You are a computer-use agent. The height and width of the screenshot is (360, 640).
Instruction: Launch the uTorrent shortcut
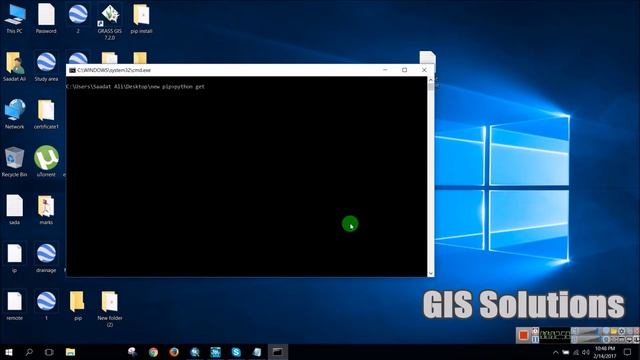point(46,162)
